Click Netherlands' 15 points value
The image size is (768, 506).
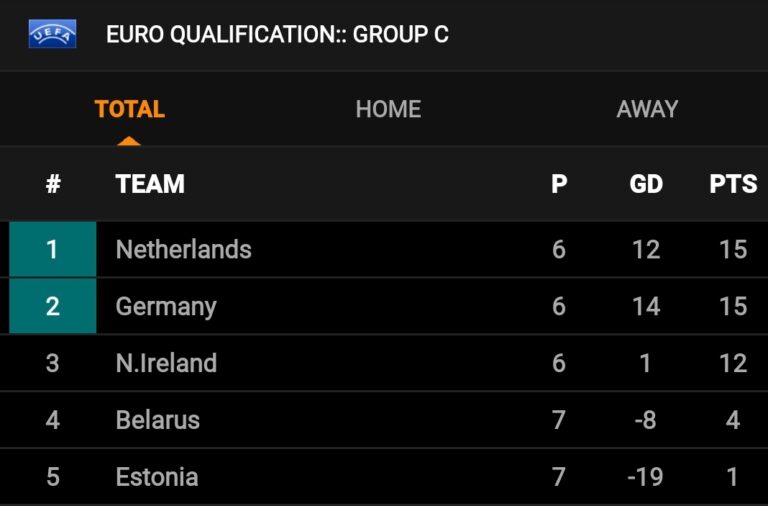tap(733, 249)
